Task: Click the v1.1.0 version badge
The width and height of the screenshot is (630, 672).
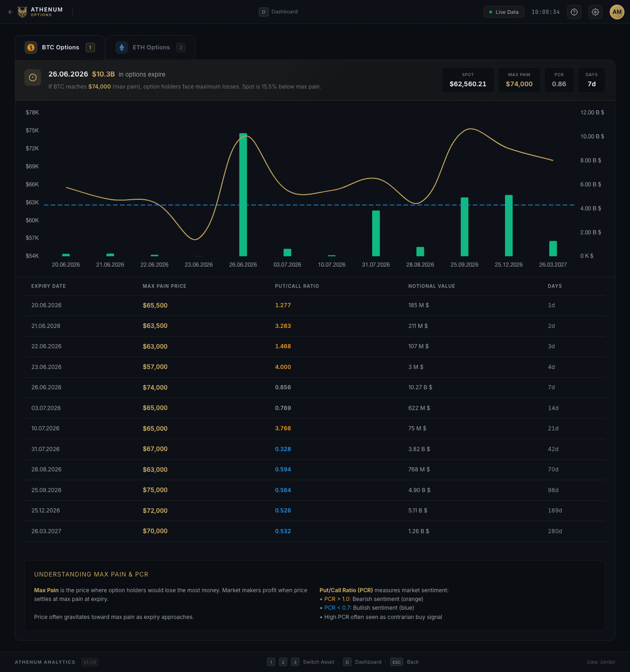Action: point(90,662)
